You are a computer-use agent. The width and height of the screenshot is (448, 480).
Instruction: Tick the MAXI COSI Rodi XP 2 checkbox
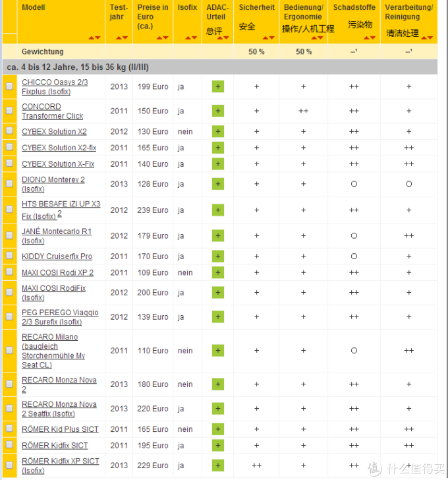pos(9,272)
